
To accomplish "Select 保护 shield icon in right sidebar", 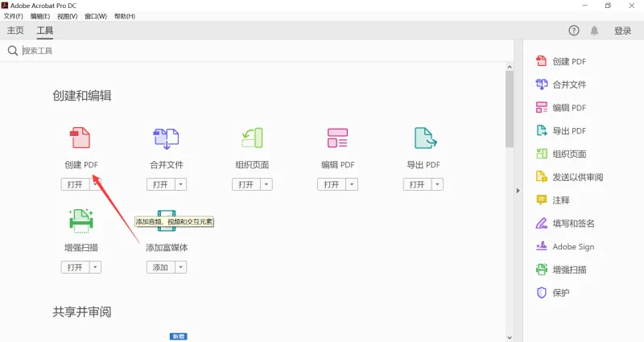I will 541,292.
